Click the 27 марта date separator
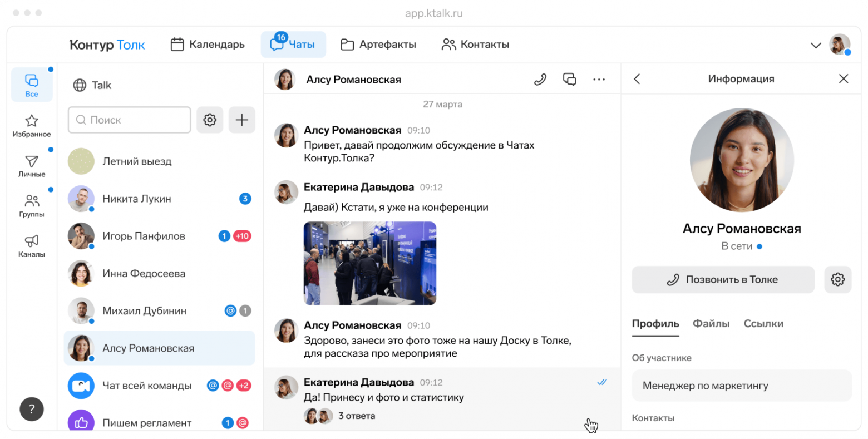This screenshot has height=439, width=868. (x=442, y=104)
